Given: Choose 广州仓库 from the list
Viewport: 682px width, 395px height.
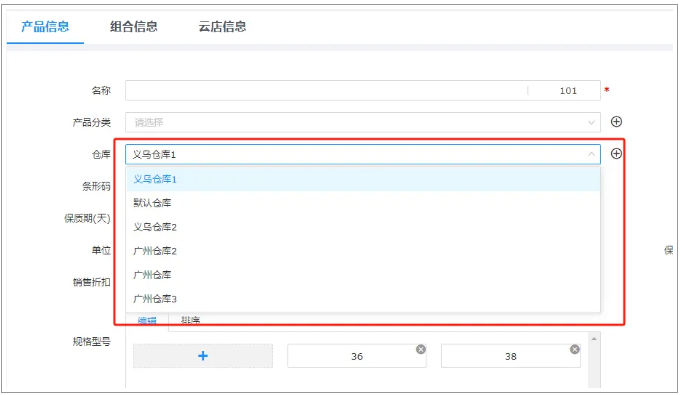Looking at the screenshot, I should [363, 275].
